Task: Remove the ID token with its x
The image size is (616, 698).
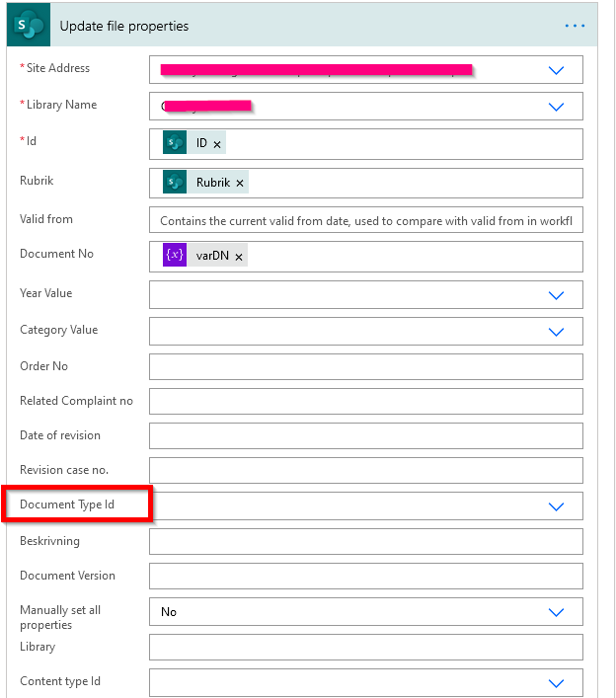Action: pos(217,144)
